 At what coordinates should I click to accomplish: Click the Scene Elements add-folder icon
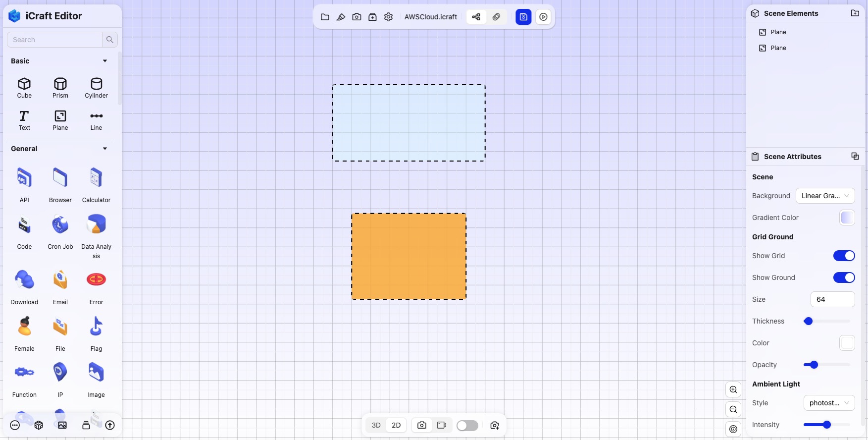pyautogui.click(x=855, y=13)
